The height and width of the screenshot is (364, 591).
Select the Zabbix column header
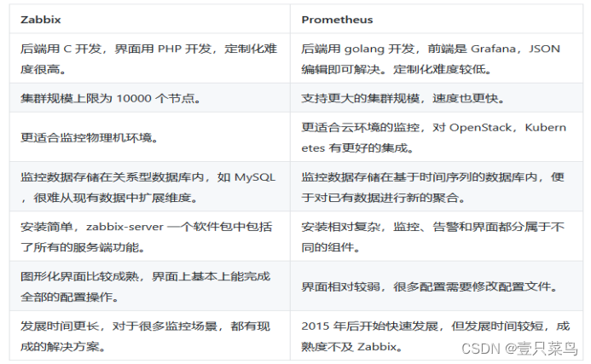(x=149, y=20)
